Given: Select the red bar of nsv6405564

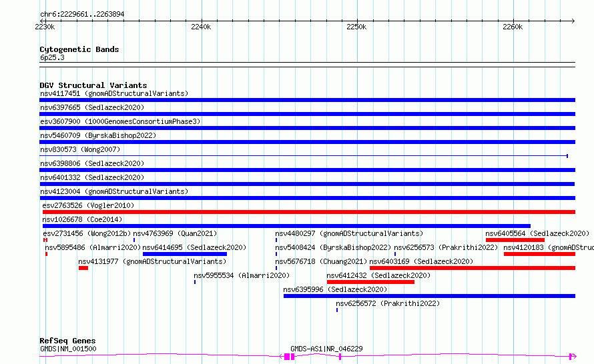Looking at the screenshot, I should 515,240.
